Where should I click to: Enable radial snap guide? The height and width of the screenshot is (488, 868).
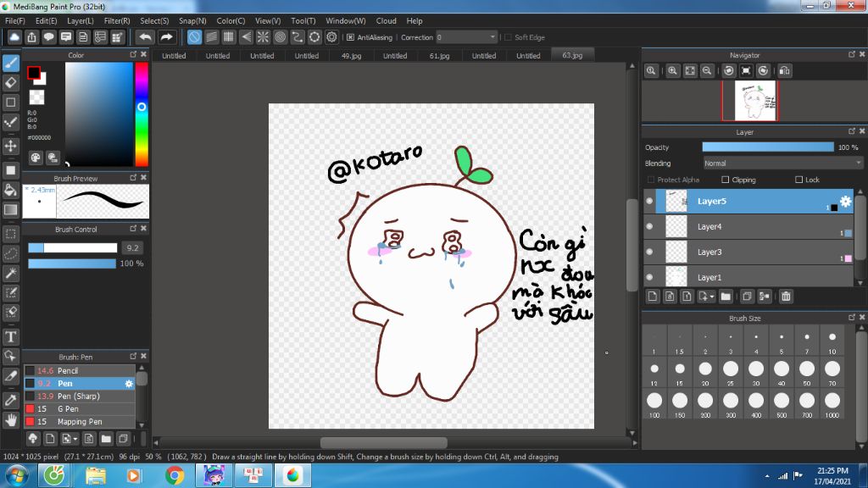263,37
